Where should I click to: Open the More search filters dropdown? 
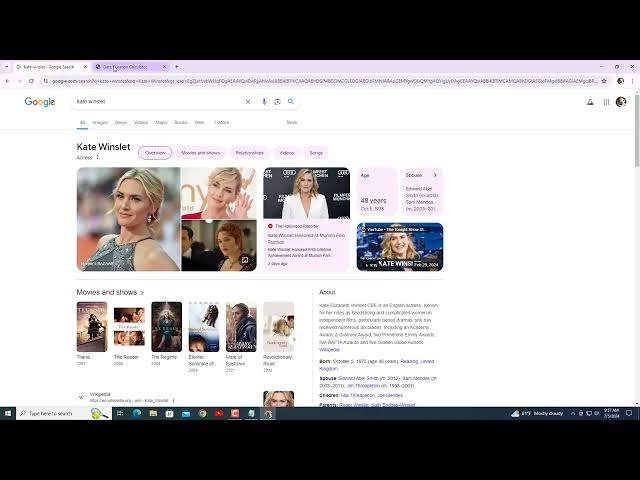point(222,122)
